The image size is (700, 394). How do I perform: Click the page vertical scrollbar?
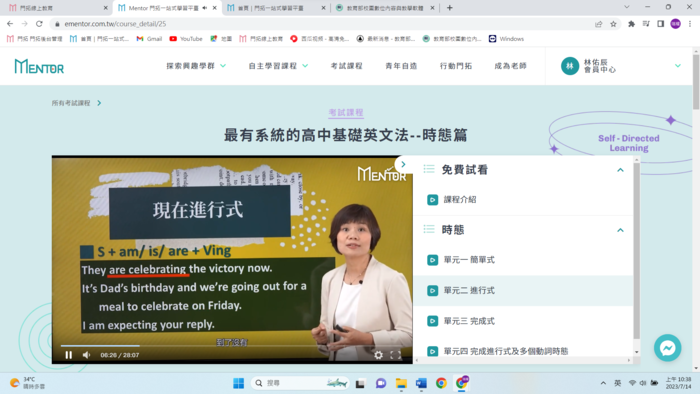(696, 82)
